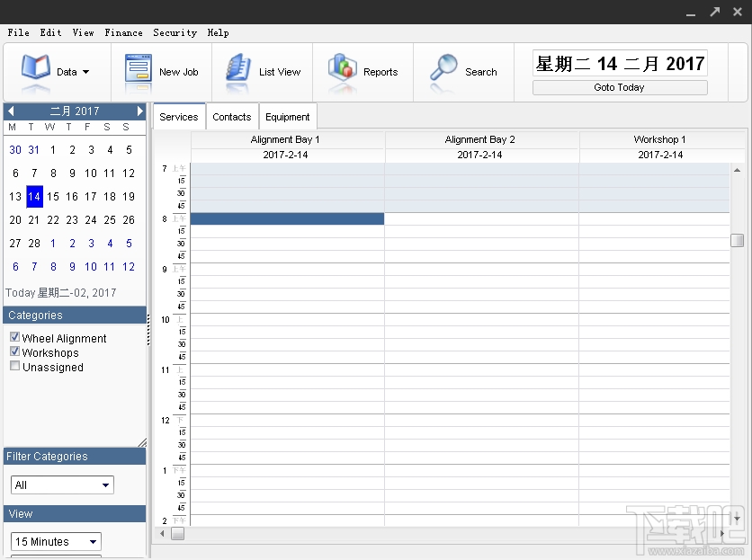Select February 14 in the calendar

(34, 197)
